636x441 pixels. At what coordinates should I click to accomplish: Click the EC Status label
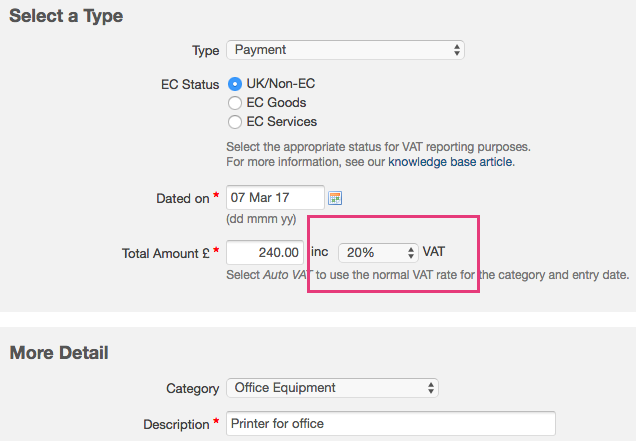point(189,84)
